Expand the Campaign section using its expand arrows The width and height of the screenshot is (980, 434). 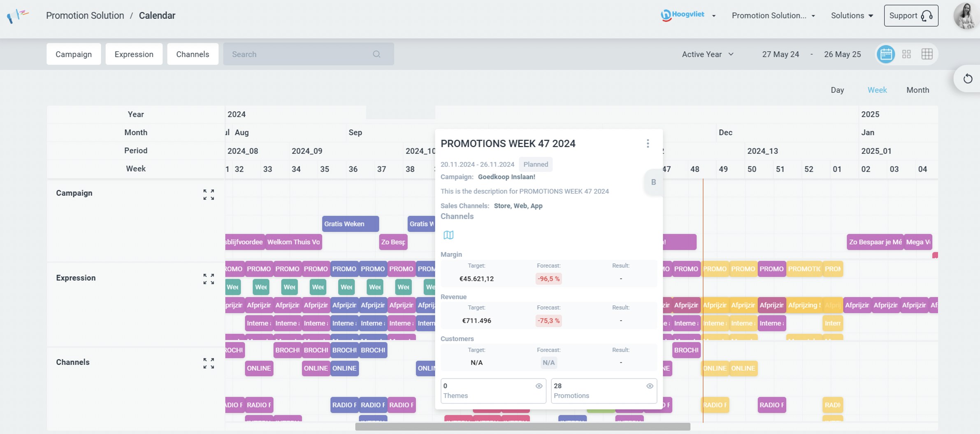coord(209,194)
